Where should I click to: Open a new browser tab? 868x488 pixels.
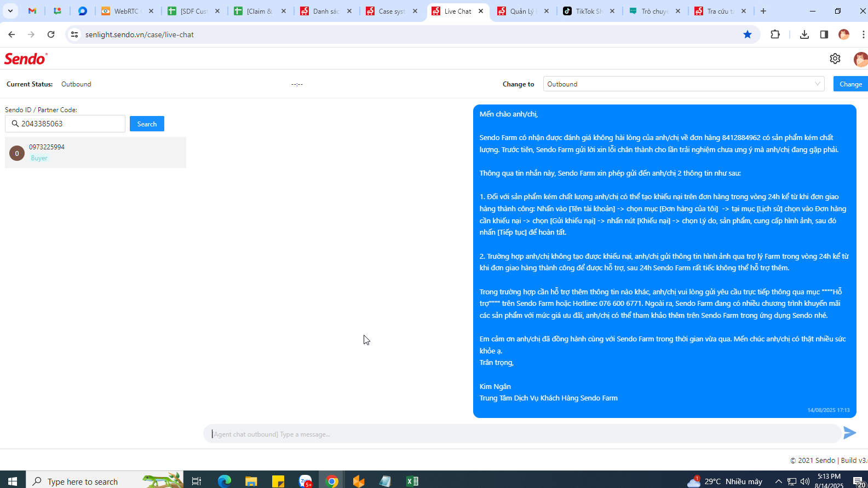click(x=763, y=11)
